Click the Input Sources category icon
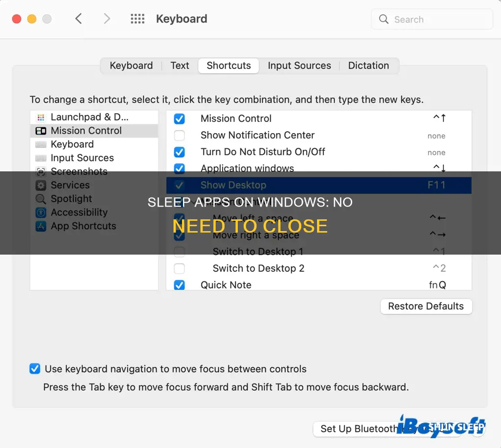This screenshot has width=501, height=448. (x=41, y=158)
